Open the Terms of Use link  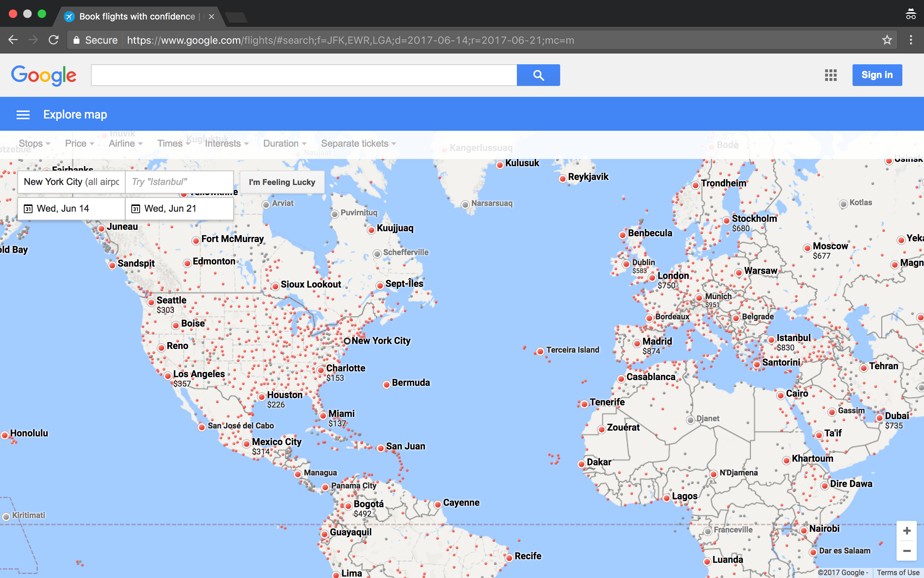[898, 572]
